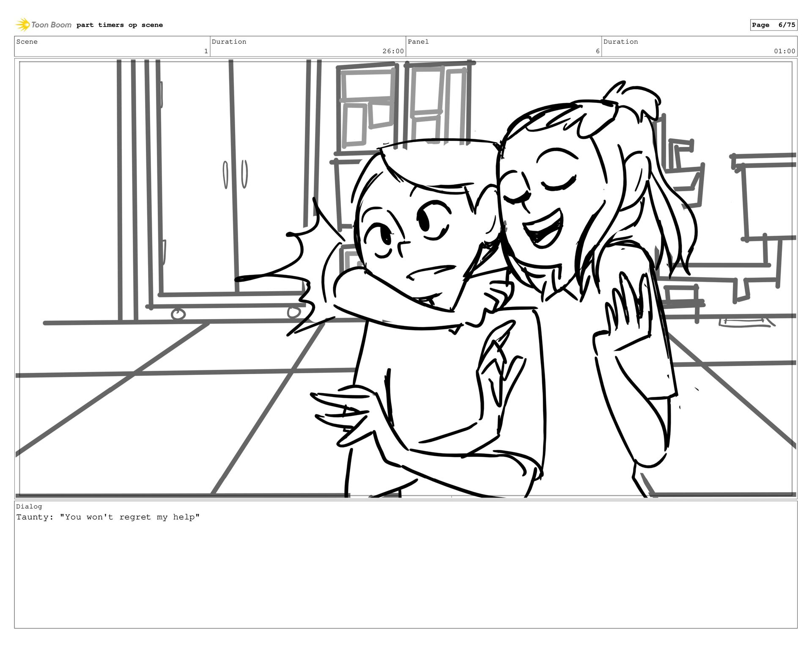Click the storyboard panel drawing
The height and width of the screenshot is (650, 812).
[x=406, y=278]
